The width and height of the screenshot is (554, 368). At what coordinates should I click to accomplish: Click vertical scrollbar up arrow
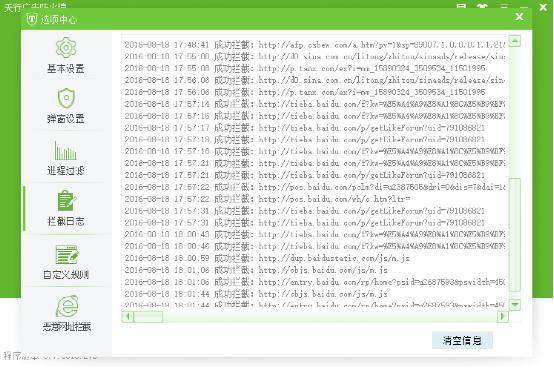pyautogui.click(x=515, y=41)
